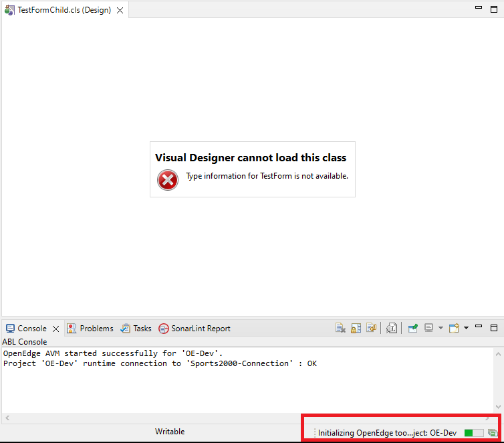Minimize the Console view panel

(479, 327)
